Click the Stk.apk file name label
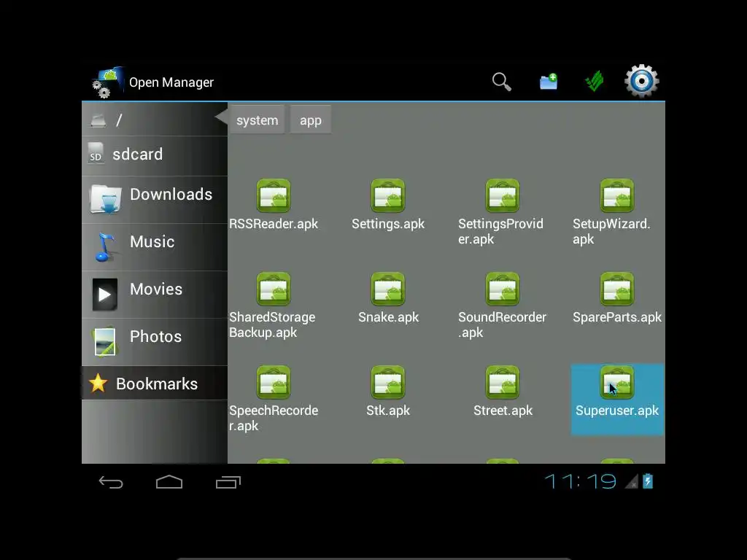Screen dimensions: 747x560 (x=388, y=411)
